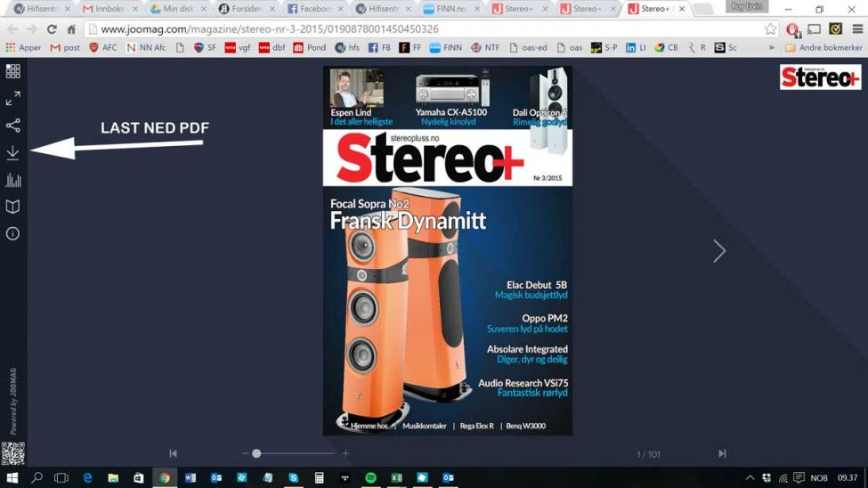The height and width of the screenshot is (488, 868).
Task: Show hidden system tray icons
Action: point(750,477)
